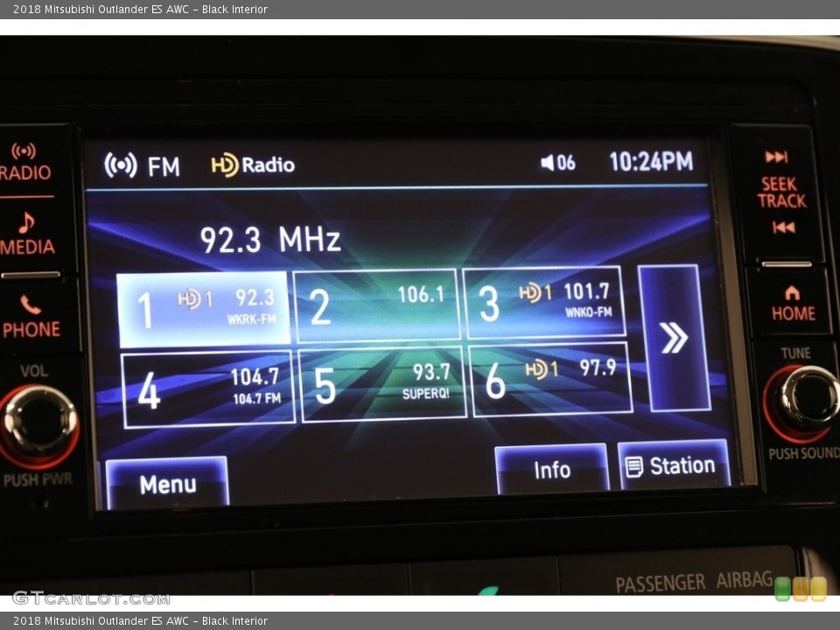Tap the FM band antenna icon
840x630 pixels.
[120, 165]
